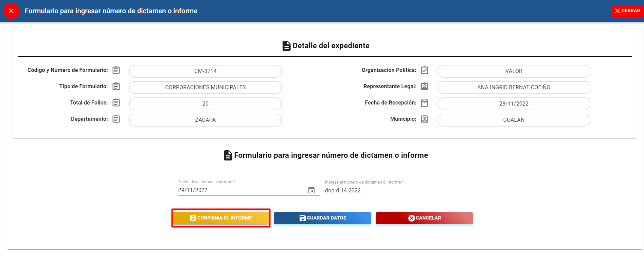Click the Fecha de dictamen date text field
This screenshot has height=266, width=644.
tap(241, 190)
